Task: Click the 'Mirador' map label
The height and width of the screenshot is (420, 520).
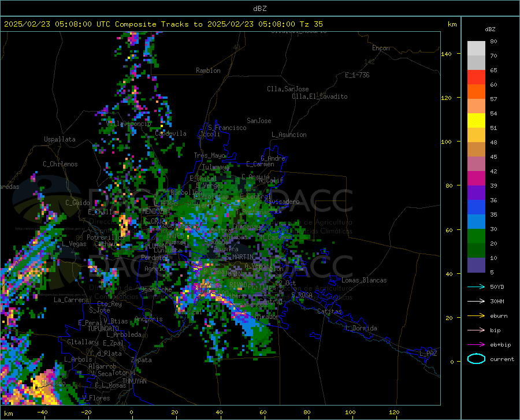Action: point(267,317)
